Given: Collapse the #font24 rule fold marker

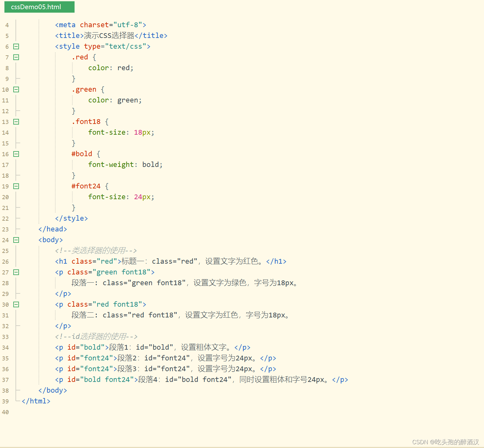Looking at the screenshot, I should 16,186.
